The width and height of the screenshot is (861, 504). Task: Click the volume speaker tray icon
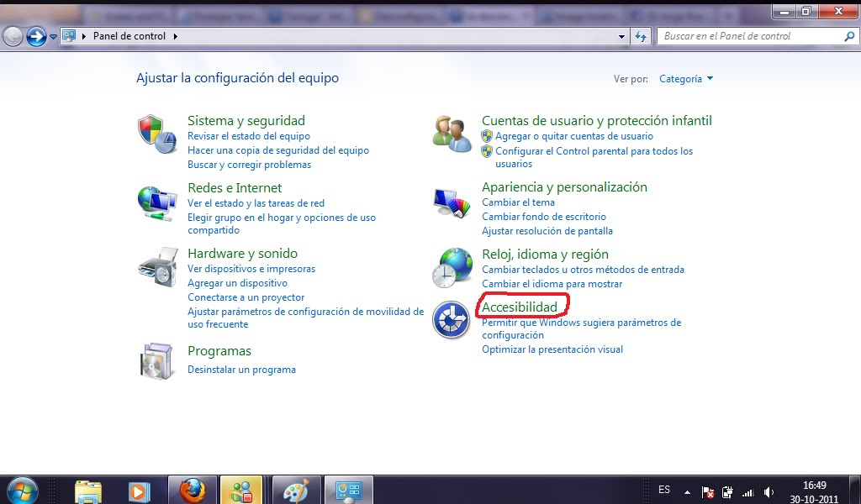pos(769,492)
